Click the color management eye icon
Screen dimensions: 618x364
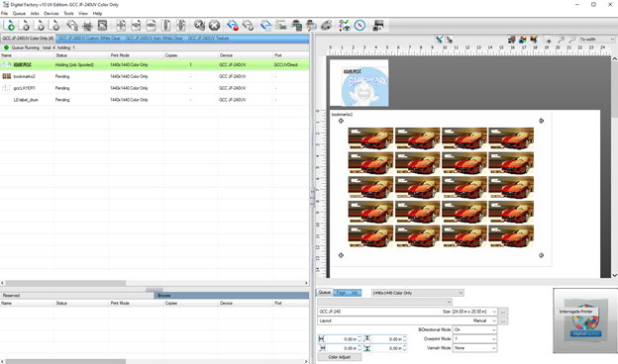tap(345, 26)
